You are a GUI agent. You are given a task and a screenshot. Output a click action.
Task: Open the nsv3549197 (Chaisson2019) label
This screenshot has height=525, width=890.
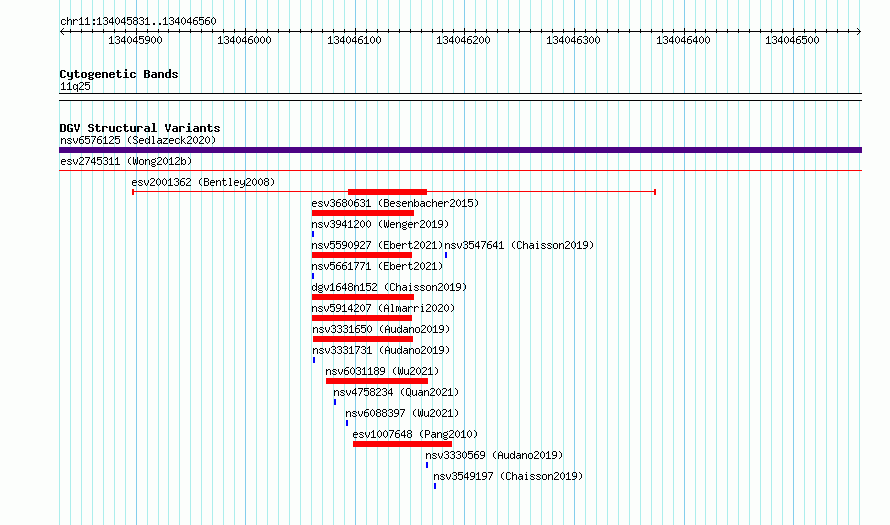pos(508,476)
